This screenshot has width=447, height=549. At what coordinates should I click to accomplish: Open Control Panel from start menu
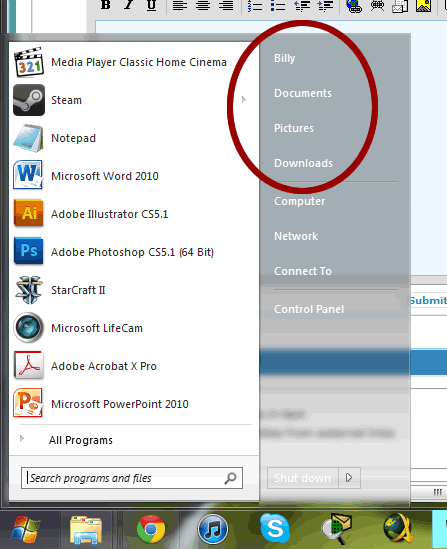(x=309, y=309)
